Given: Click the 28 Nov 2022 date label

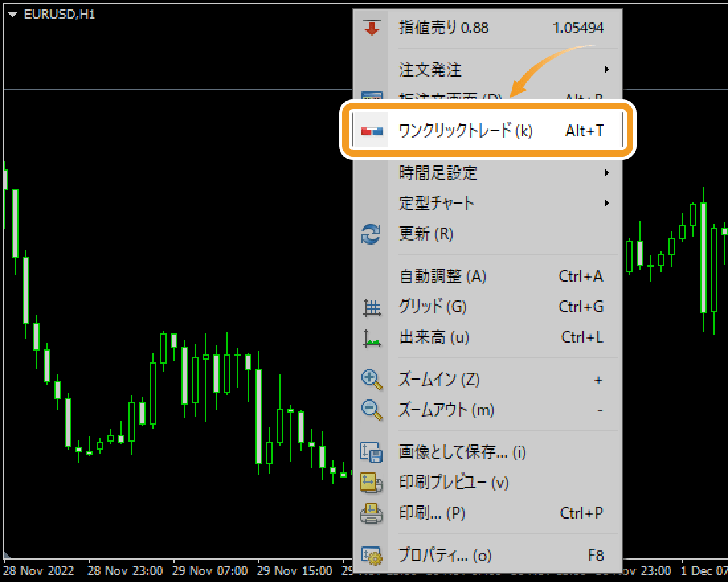Looking at the screenshot, I should (38, 570).
